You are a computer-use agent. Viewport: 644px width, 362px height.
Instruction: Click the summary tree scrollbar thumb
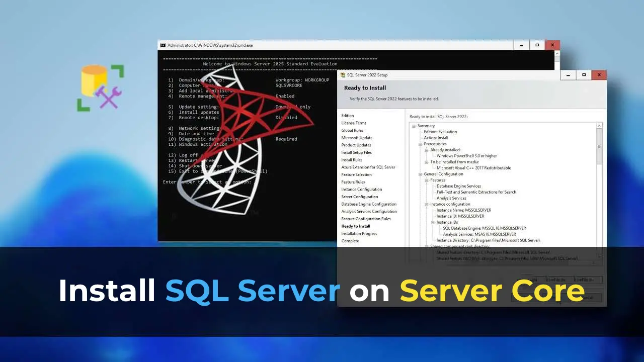coord(599,146)
